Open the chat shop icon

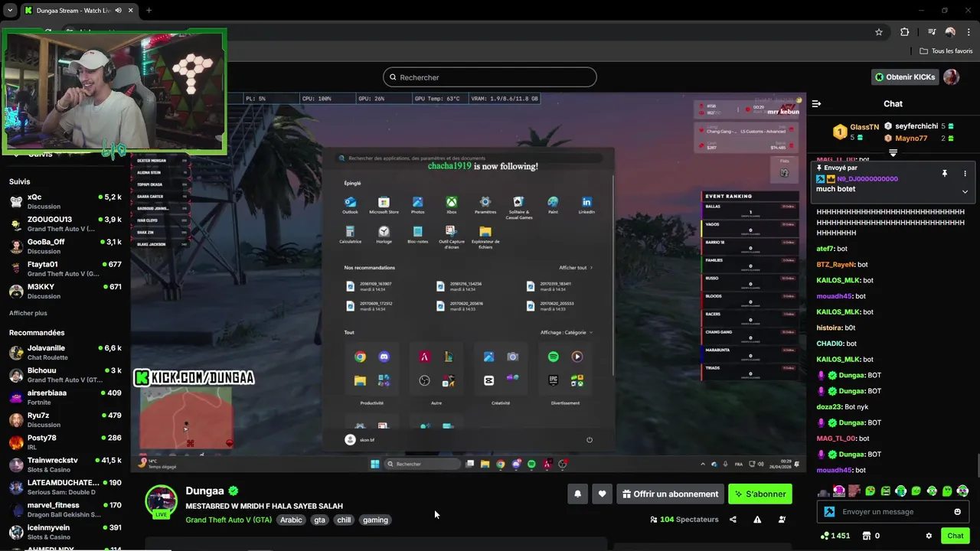pos(866,536)
